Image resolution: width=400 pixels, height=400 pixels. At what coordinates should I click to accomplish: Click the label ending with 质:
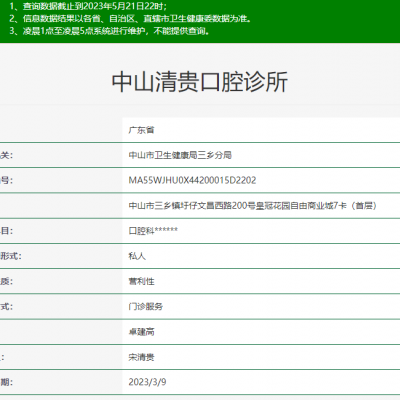[6, 281]
